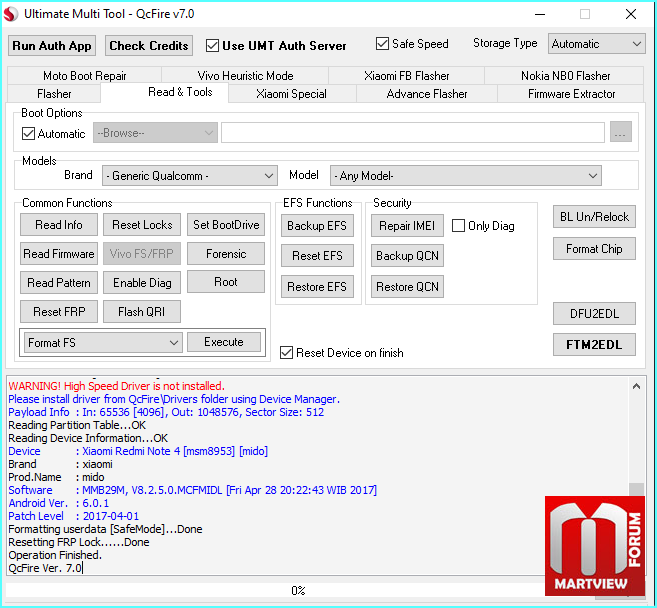Click Set BootDrive button

[226, 225]
